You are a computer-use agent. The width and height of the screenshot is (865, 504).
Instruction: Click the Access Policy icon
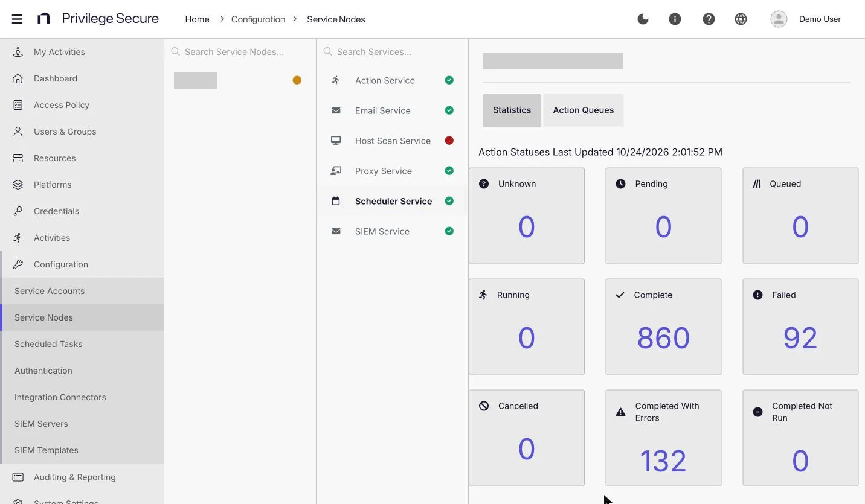click(18, 105)
